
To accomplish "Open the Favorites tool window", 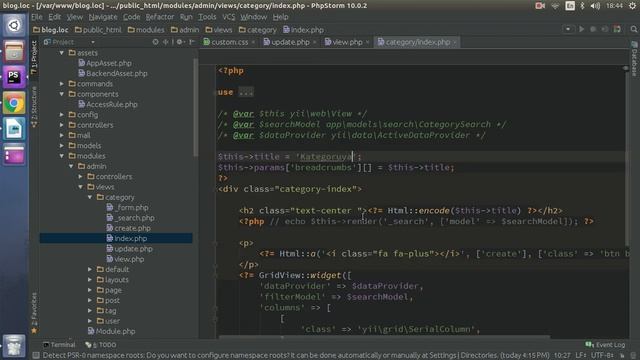I will [34, 313].
